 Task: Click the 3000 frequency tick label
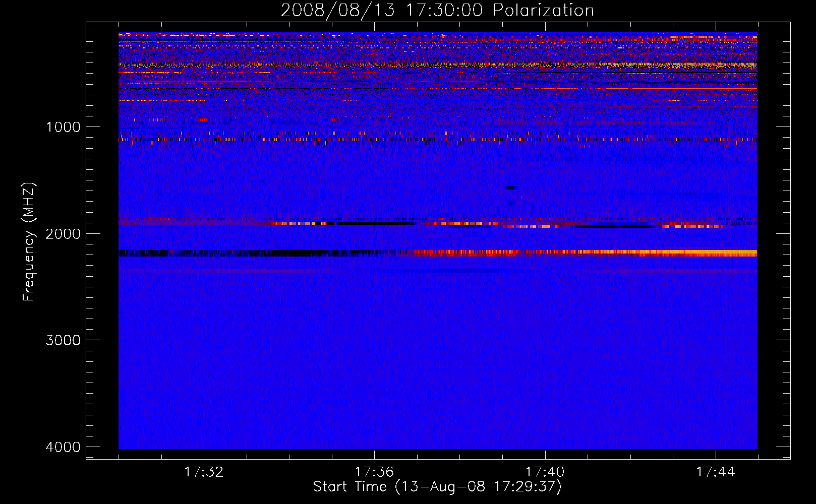[63, 340]
